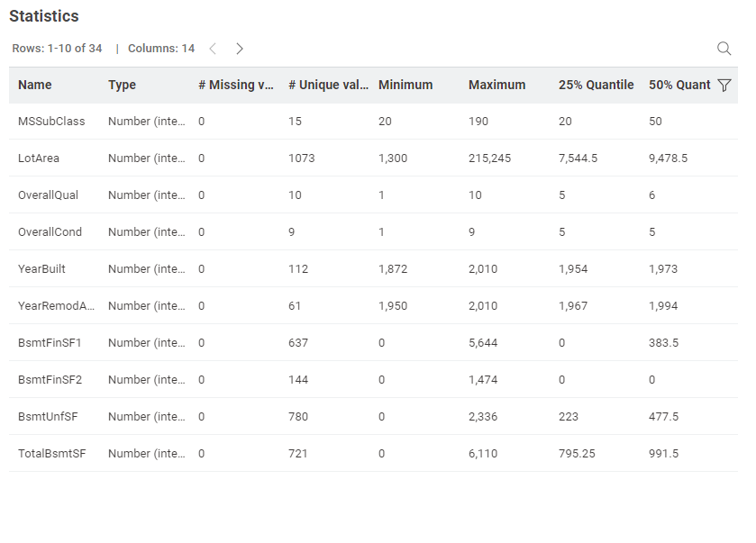
Task: Select the truncated YearRemodA... row name
Action: click(56, 306)
